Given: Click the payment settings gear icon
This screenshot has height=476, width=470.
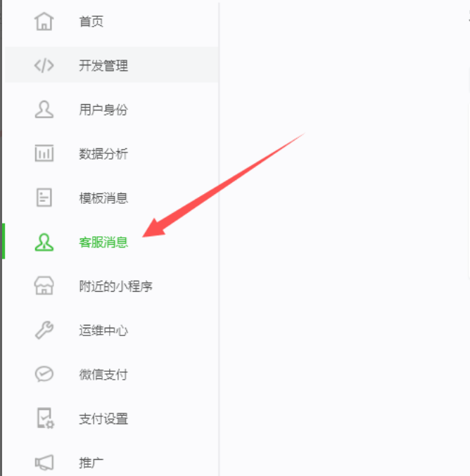Looking at the screenshot, I should pyautogui.click(x=45, y=418).
